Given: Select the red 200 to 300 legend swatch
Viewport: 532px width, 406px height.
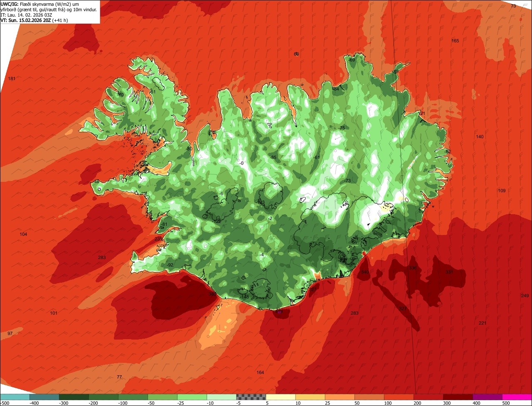Looking at the screenshot, I should (x=428, y=397).
